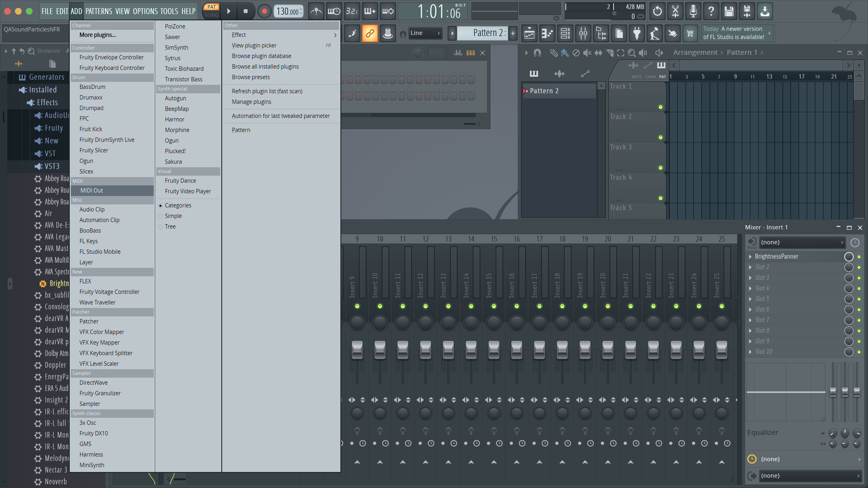This screenshot has width=868, height=488.
Task: Click the shopping cart content library icon
Action: 690,33
